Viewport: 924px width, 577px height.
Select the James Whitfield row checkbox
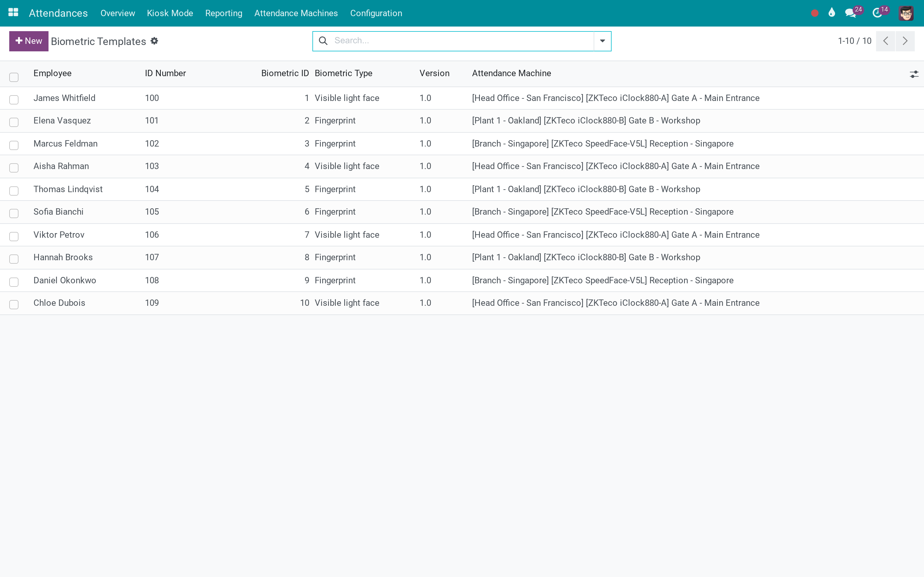click(14, 100)
